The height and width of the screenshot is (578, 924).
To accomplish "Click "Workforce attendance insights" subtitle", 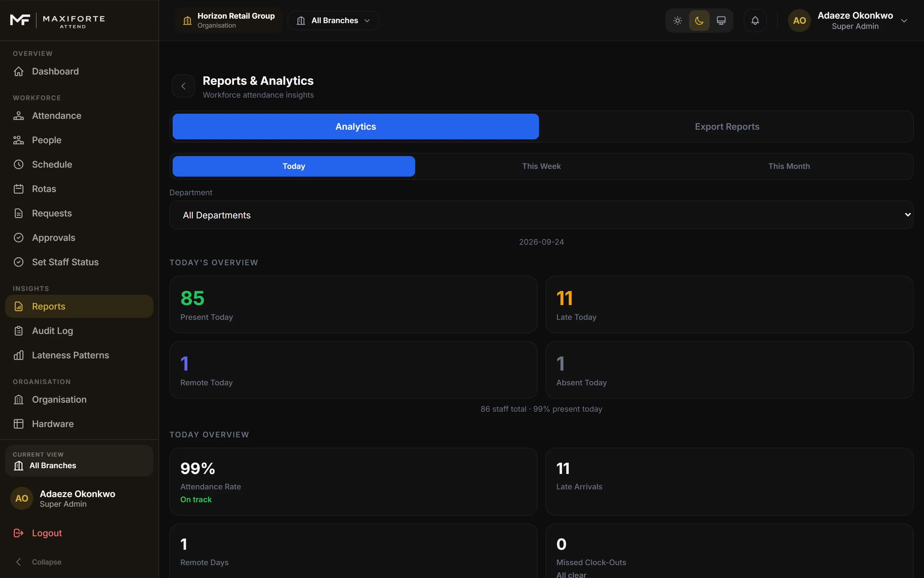I will tap(258, 95).
